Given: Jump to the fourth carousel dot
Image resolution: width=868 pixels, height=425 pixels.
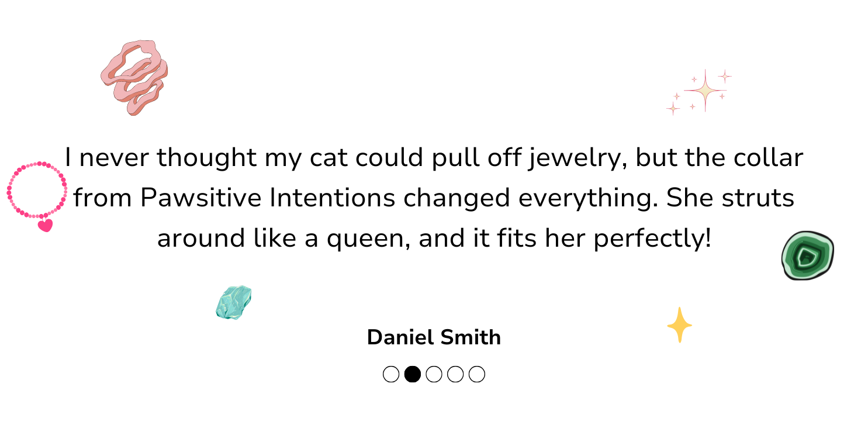Looking at the screenshot, I should pyautogui.click(x=455, y=374).
